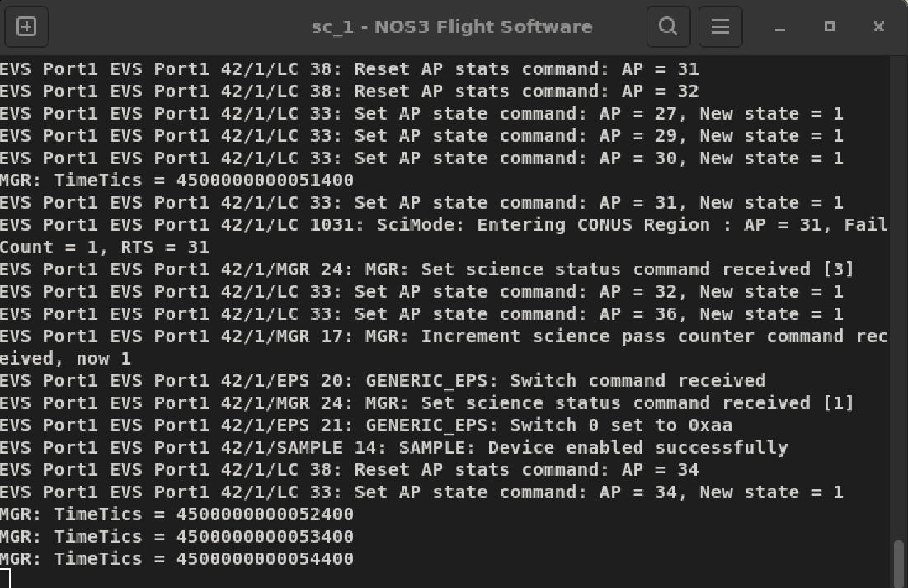
Task: Open the terminal search
Action: pos(668,26)
